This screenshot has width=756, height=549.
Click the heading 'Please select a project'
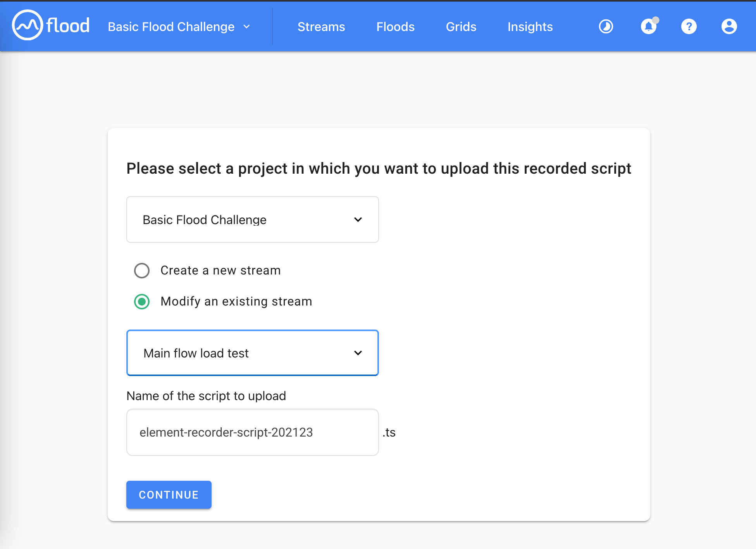[x=379, y=169]
